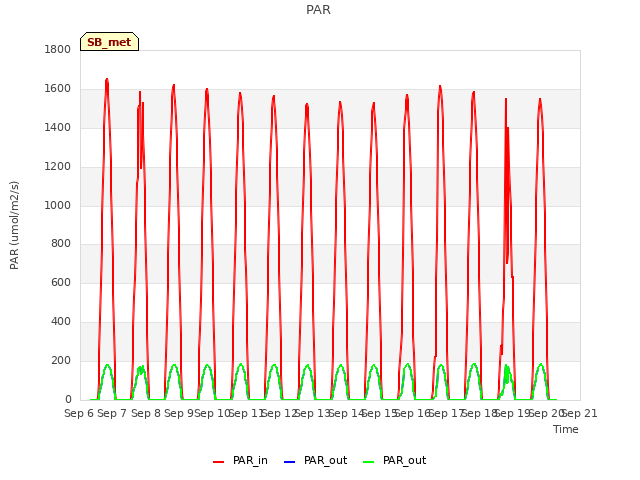Click the 1400 y-axis tick label
The image size is (640, 480).
click(x=57, y=127)
